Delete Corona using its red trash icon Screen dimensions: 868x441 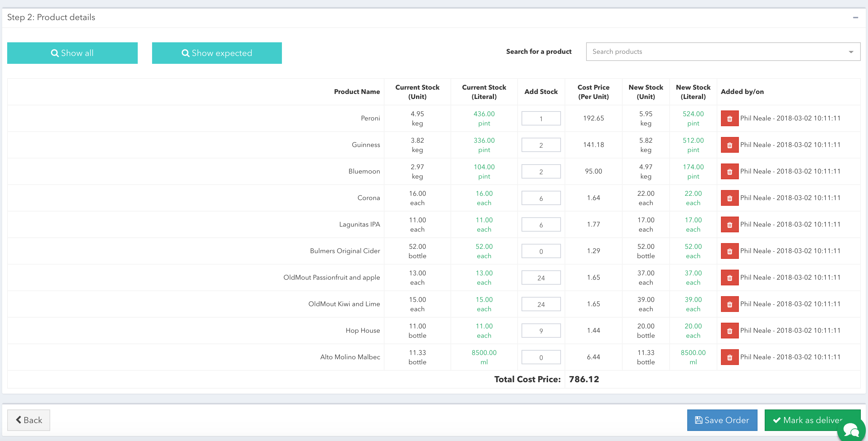click(730, 198)
